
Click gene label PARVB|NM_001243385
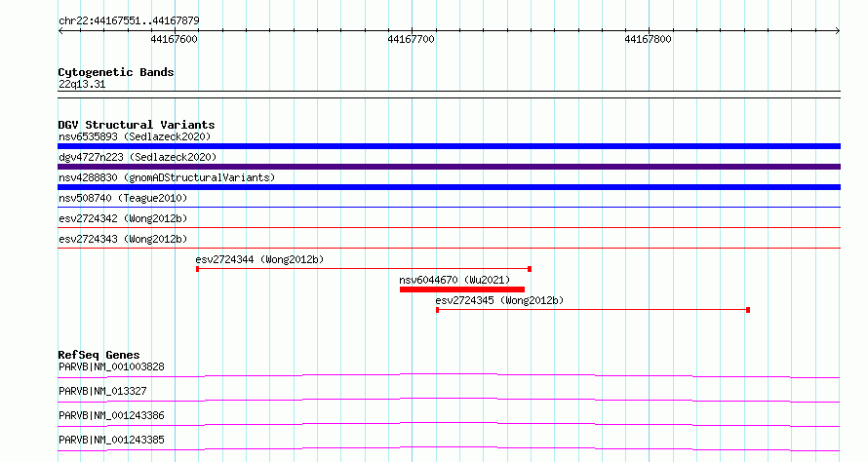[x=111, y=440]
